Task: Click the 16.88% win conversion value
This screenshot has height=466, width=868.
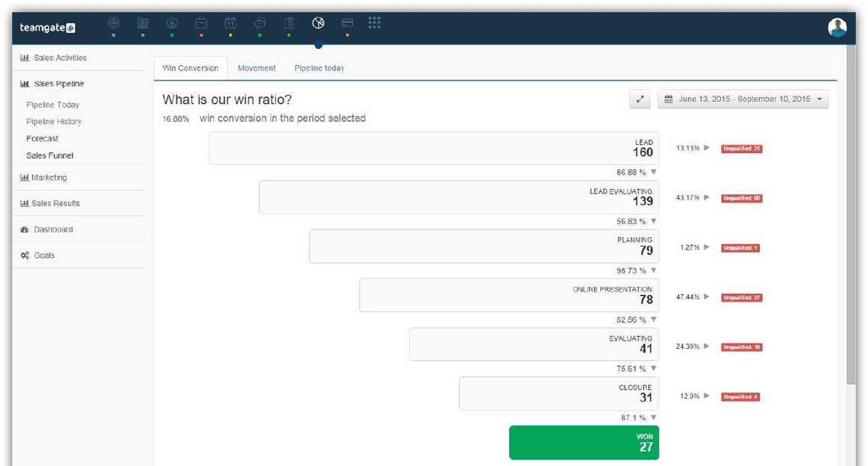Action: click(x=175, y=119)
